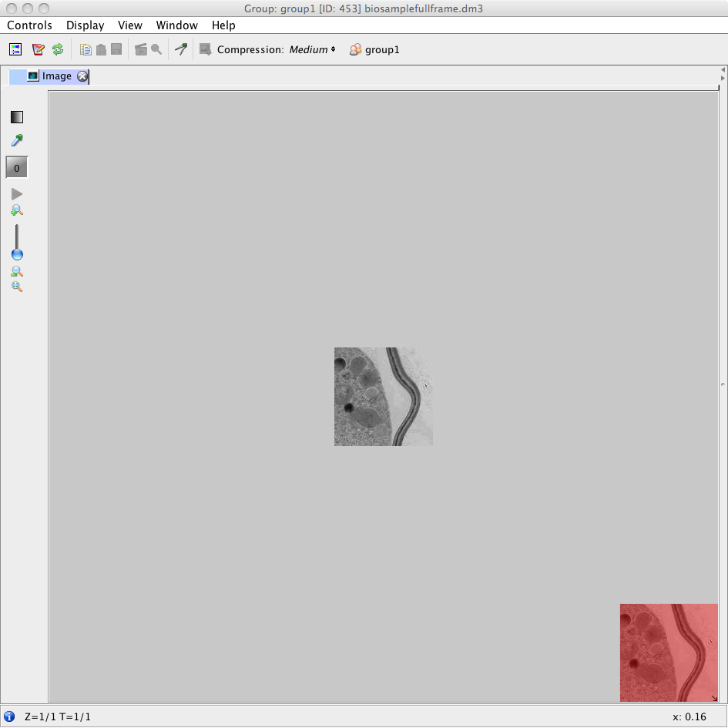Open the rendering settings icon in toolbar
Screen dimensions: 728x728
15,49
